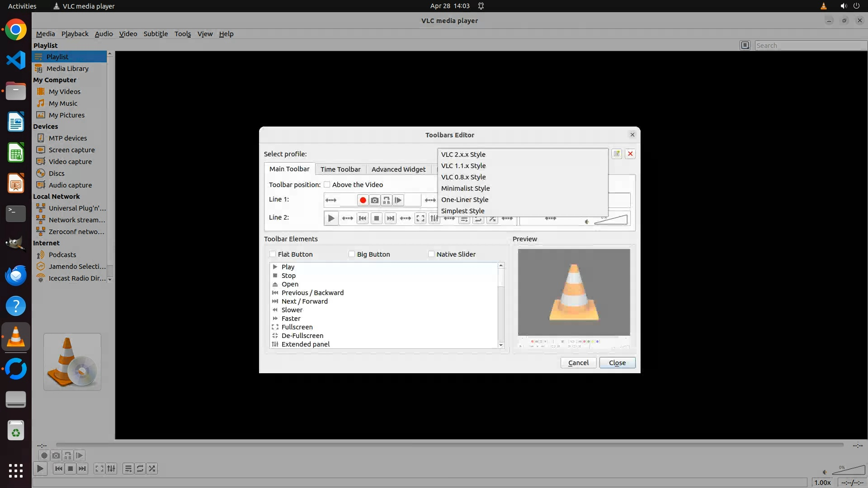Click the red Record button in Line 1
This screenshot has width=868, height=488.
tap(363, 200)
